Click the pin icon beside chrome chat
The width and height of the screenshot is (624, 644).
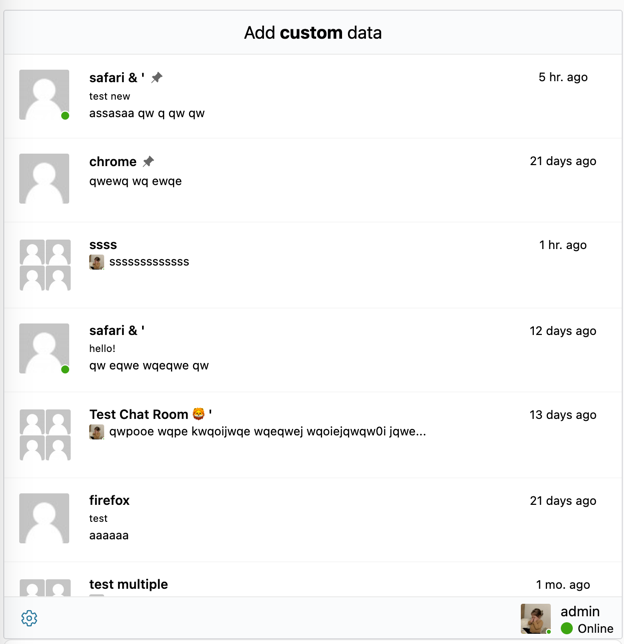click(x=149, y=162)
